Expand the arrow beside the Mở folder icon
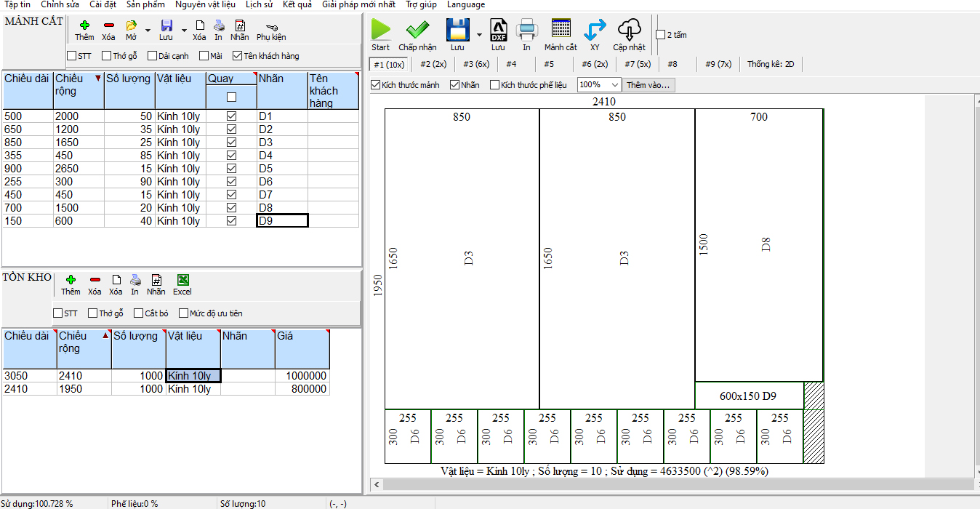Screen dimensions: 980x509 tap(148, 31)
